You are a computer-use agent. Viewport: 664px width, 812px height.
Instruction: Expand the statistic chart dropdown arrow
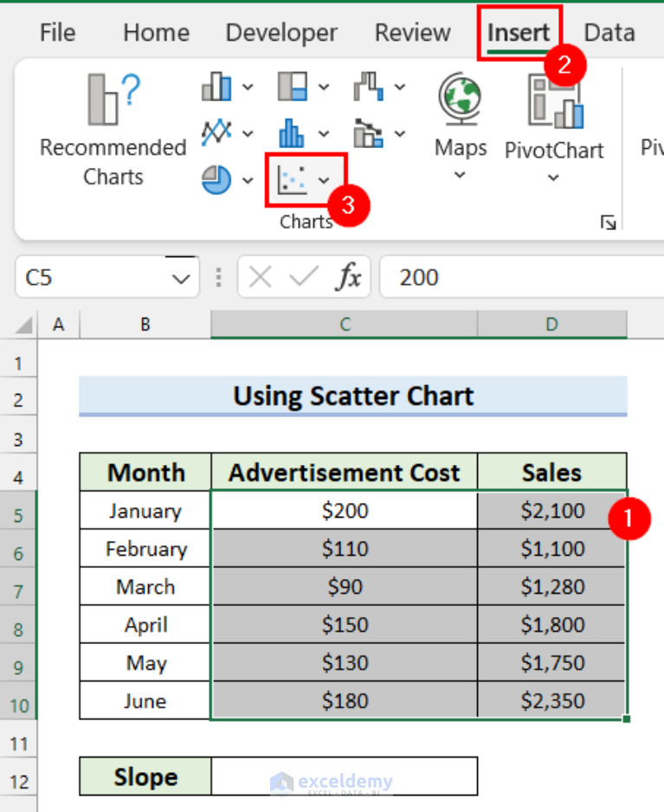tap(324, 133)
